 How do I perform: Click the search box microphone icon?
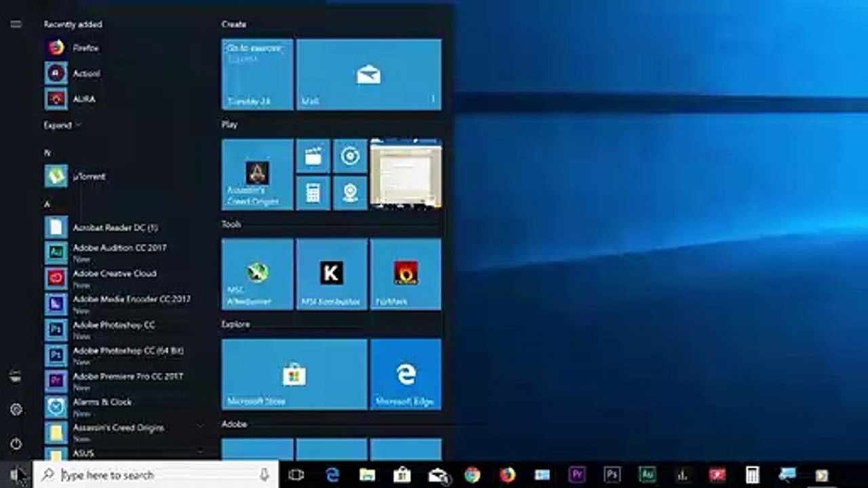(x=264, y=475)
